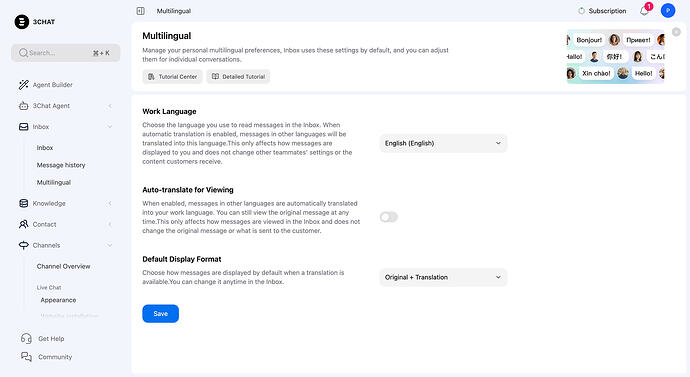This screenshot has height=377, width=690.
Task: Click the Multilingual breadcrumb title in top bar
Action: (174, 11)
